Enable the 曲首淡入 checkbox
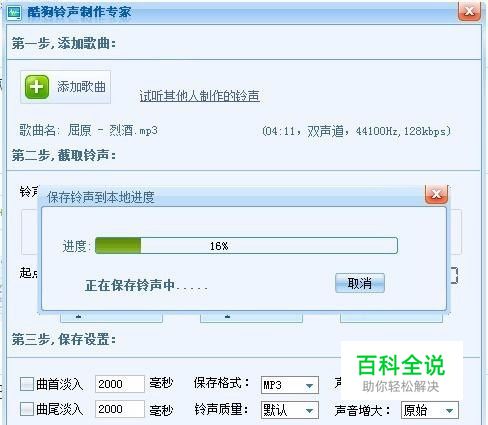Viewport: 488px width, 425px height. 27,384
